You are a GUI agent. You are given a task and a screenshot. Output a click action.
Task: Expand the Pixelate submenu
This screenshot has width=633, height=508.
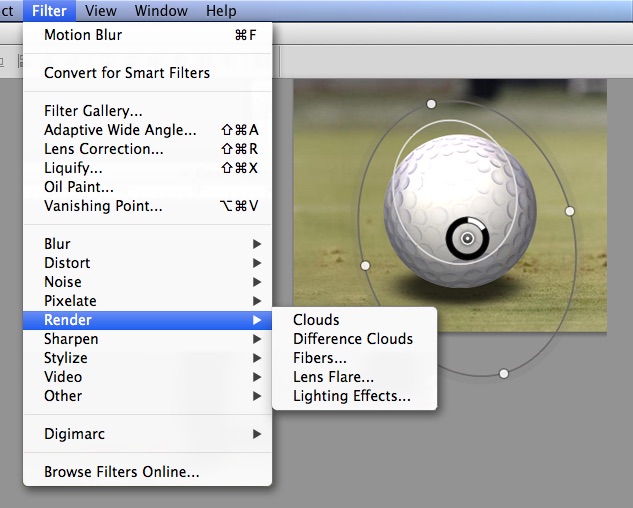click(70, 301)
